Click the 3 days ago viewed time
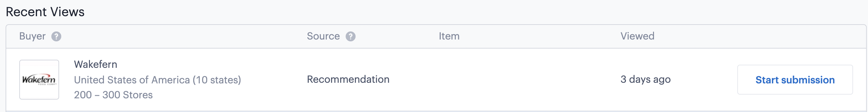The height and width of the screenshot is (112, 868). 645,80
